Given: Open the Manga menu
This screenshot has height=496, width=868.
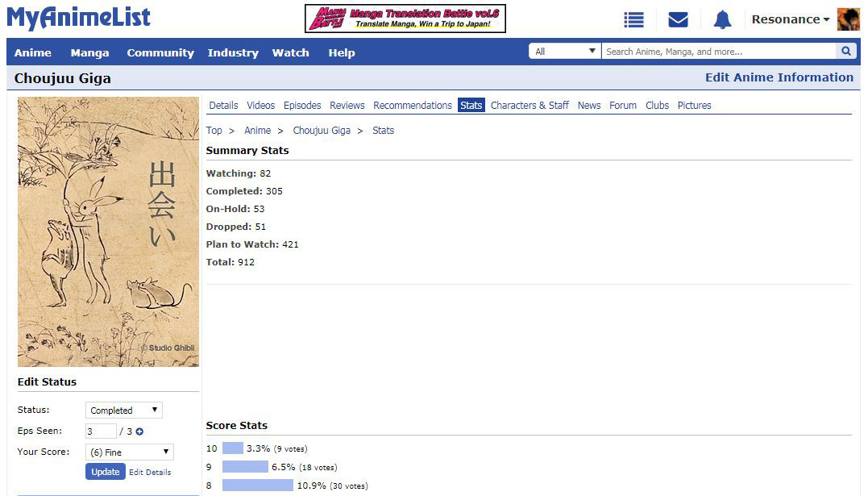Looking at the screenshot, I should point(89,52).
